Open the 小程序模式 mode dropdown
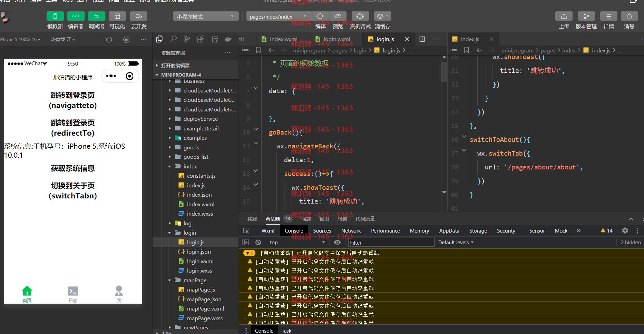 tap(206, 17)
